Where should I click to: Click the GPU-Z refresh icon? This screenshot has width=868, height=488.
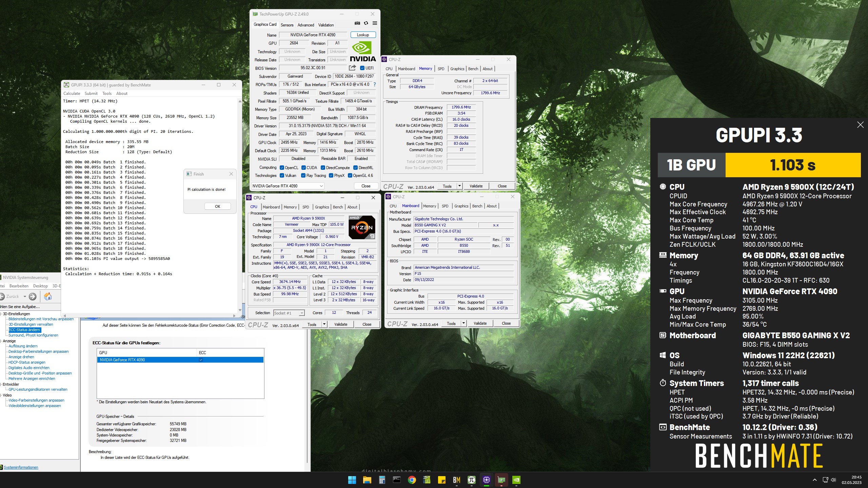coord(366,23)
